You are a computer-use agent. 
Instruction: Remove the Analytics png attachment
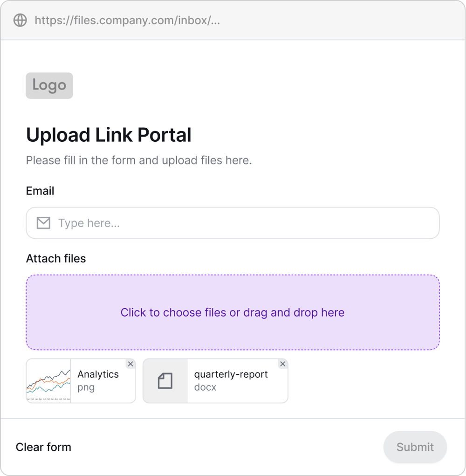130,364
